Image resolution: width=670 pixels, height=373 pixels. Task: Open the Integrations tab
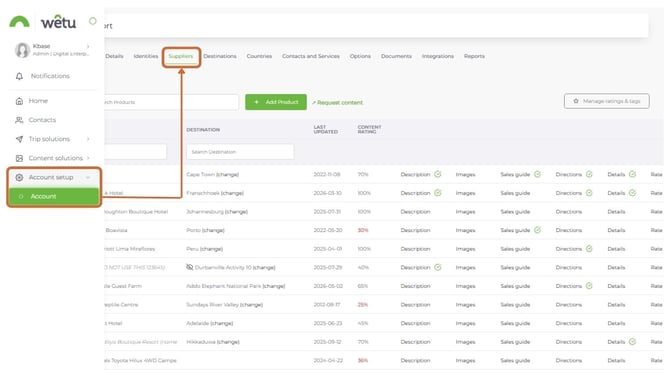[438, 56]
